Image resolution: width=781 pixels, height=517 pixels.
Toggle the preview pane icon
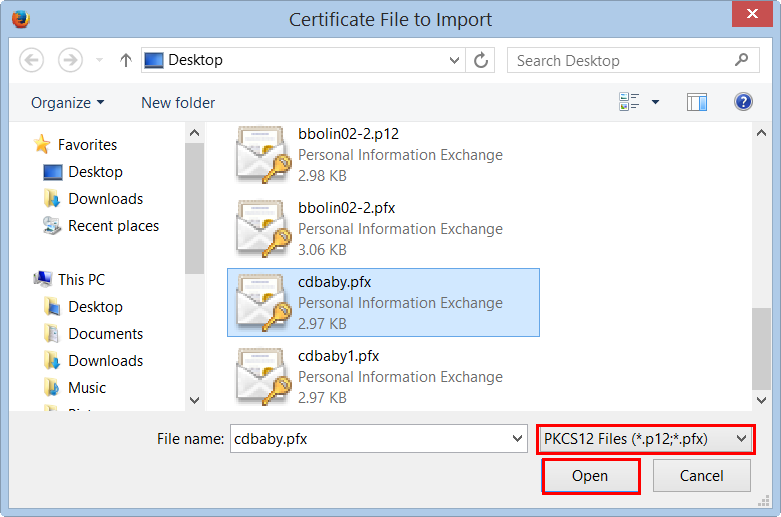697,102
